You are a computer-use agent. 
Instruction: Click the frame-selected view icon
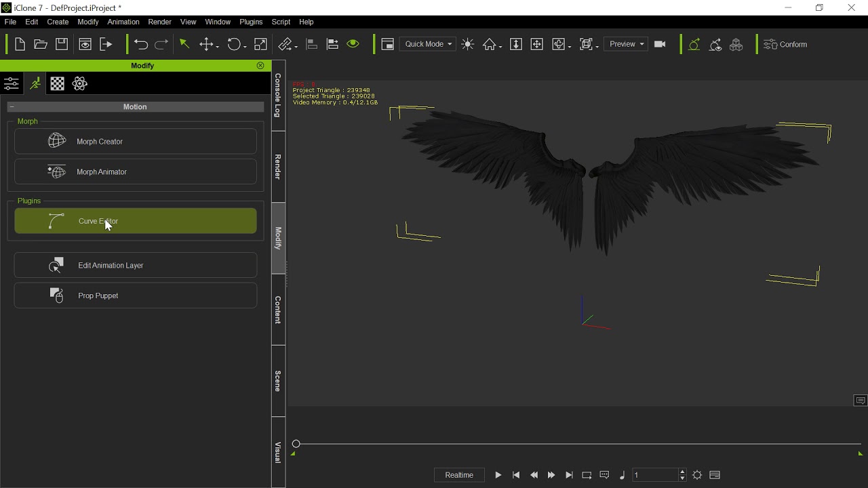tap(587, 44)
